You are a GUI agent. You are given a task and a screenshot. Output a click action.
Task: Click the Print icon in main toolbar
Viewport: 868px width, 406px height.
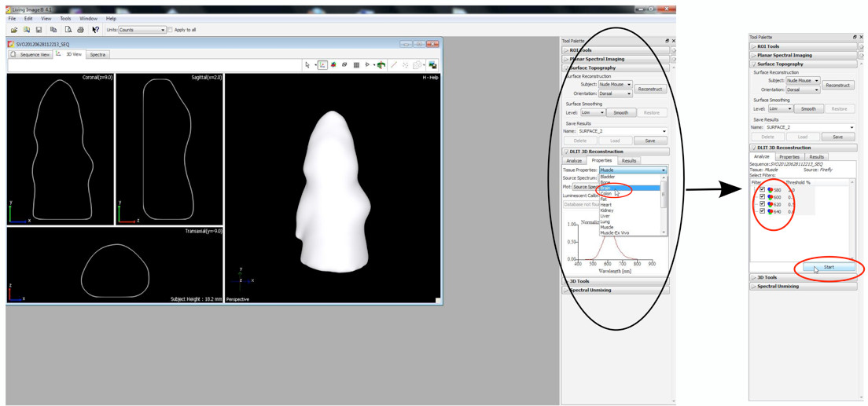[x=80, y=30]
